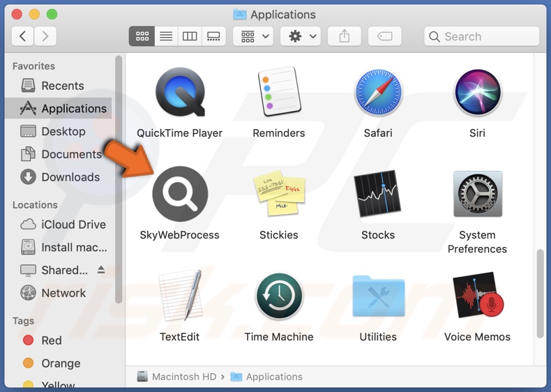
Task: Go back with the left chevron button
Action: coord(23,36)
